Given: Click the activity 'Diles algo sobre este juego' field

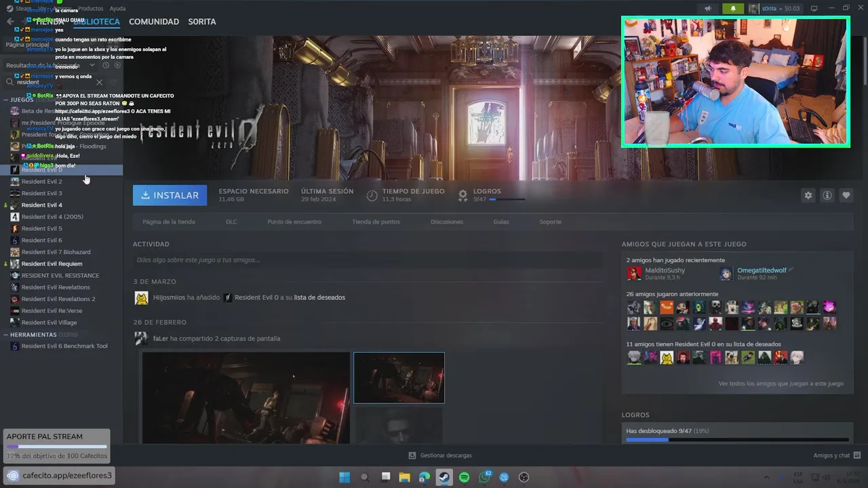Looking at the screenshot, I should pyautogui.click(x=367, y=260).
